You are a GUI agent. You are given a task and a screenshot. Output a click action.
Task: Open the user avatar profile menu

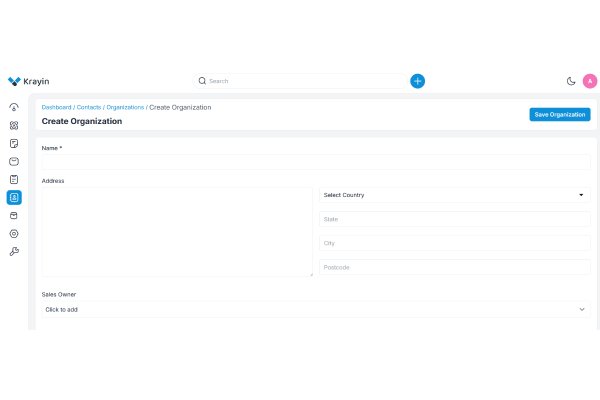590,81
